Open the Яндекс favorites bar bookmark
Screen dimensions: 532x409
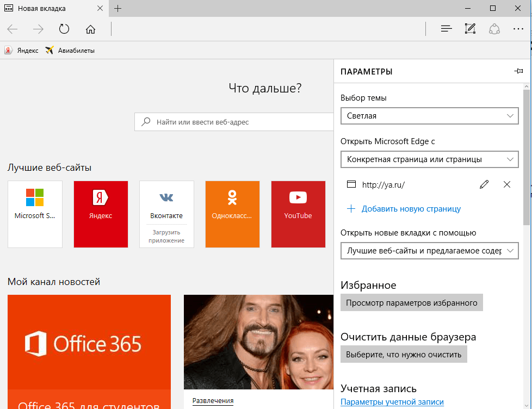point(22,51)
